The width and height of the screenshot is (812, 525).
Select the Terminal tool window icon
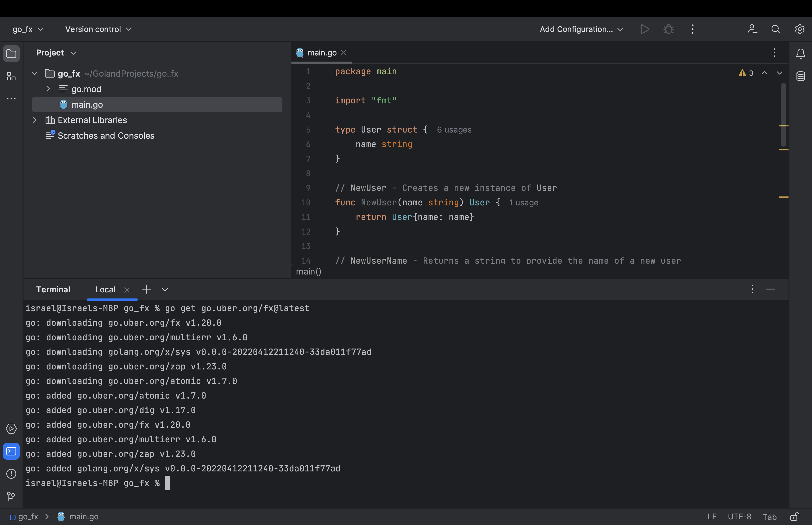click(11, 451)
